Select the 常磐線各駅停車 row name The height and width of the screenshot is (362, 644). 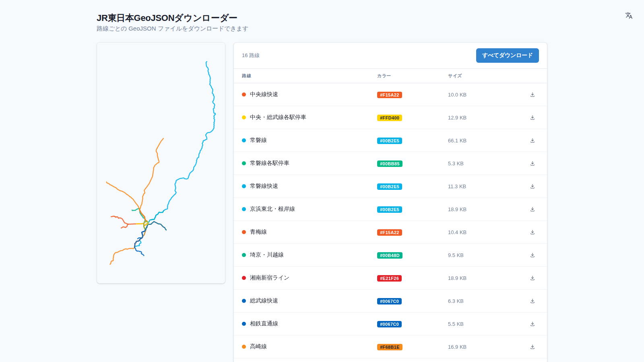(270, 163)
